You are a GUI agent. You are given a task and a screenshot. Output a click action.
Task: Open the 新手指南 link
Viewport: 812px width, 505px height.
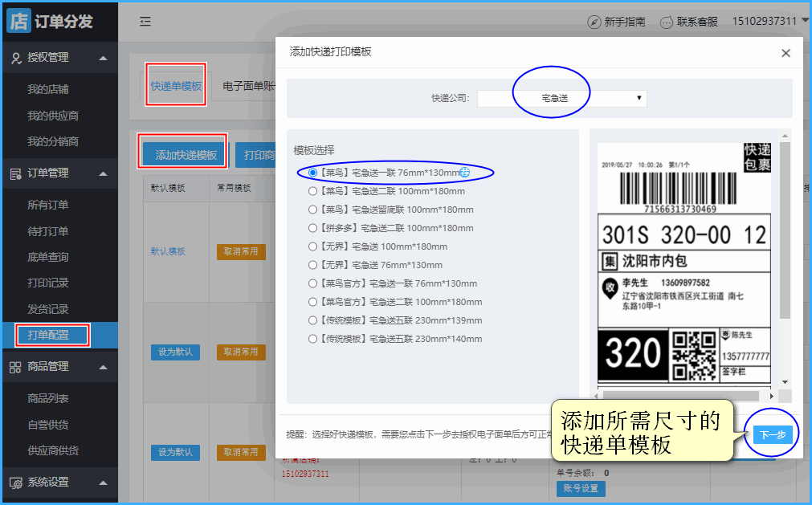point(625,22)
